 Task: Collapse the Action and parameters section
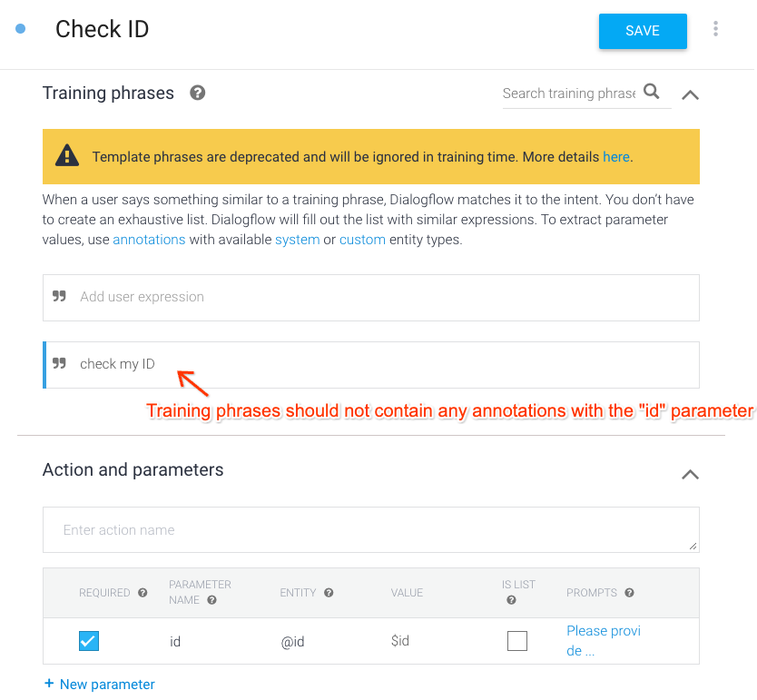coord(690,474)
